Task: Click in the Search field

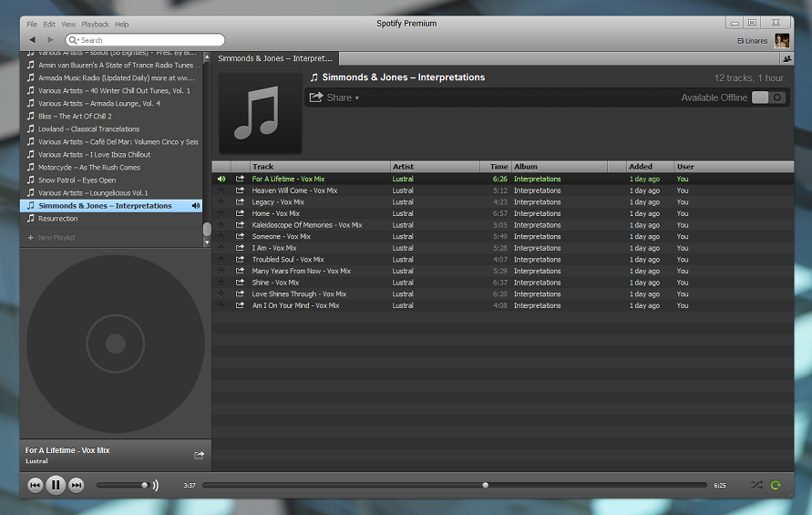Action: (x=145, y=40)
